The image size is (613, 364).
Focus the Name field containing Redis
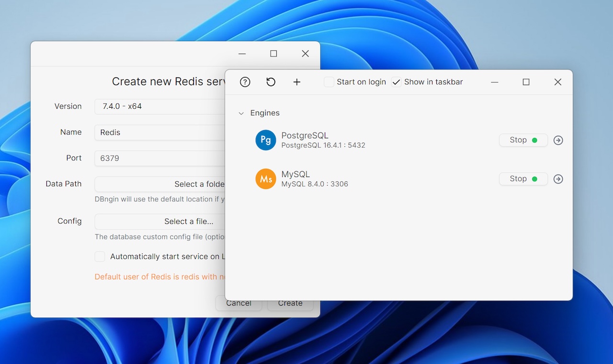click(160, 132)
